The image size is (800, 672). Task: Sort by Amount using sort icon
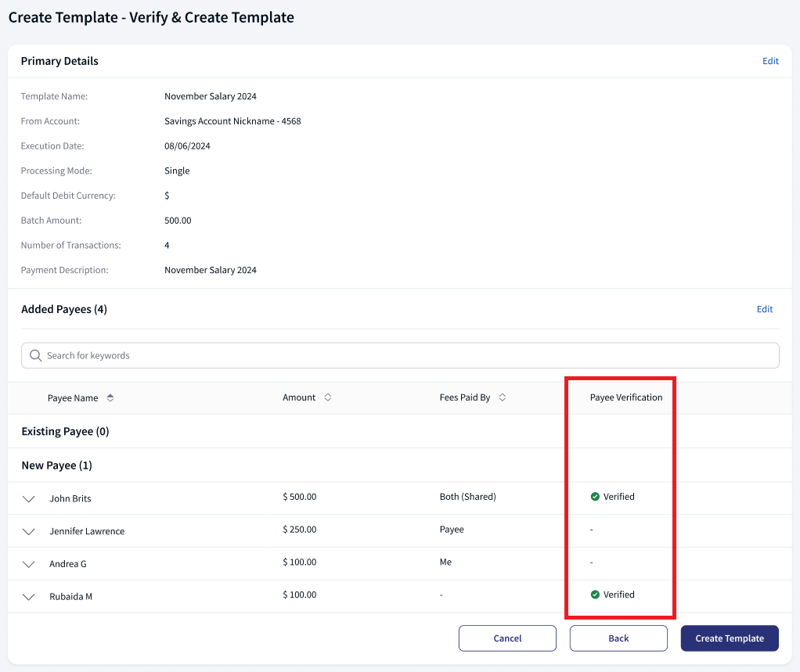pos(328,397)
